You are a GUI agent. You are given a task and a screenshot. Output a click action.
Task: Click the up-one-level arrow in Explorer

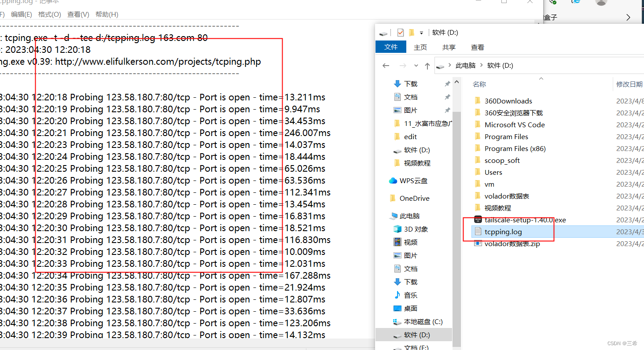(427, 66)
